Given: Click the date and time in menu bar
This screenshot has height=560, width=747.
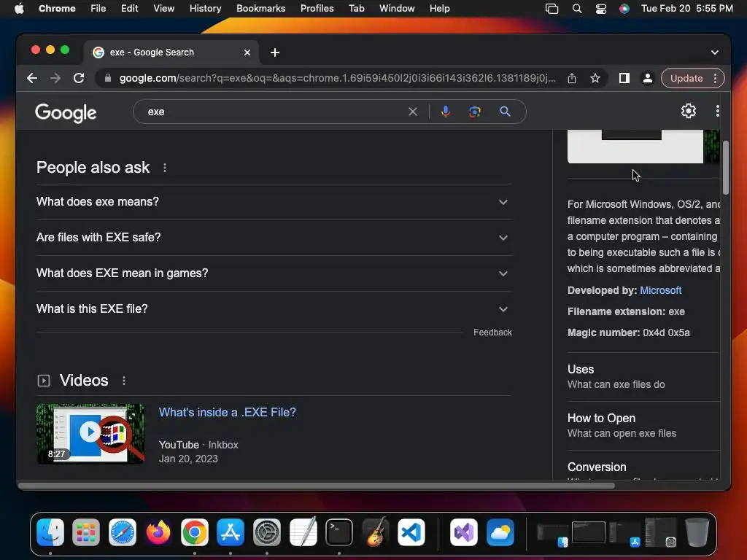Looking at the screenshot, I should [686, 9].
